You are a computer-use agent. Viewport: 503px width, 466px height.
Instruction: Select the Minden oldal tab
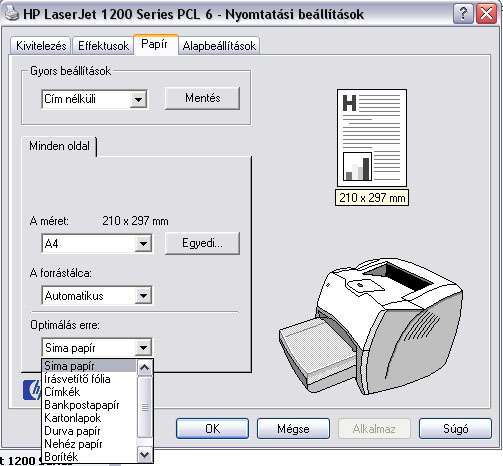[59, 146]
